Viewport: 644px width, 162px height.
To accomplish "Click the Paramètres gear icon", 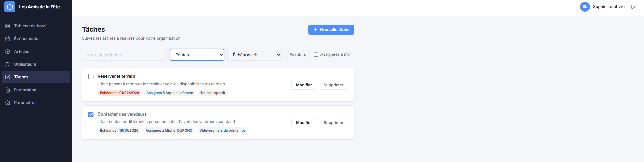I will pos(8,103).
